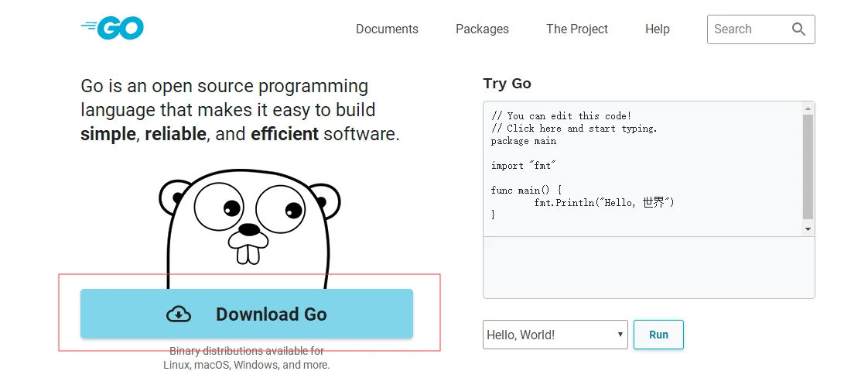868x371 pixels.
Task: Click the Download Go button
Action: 247,314
